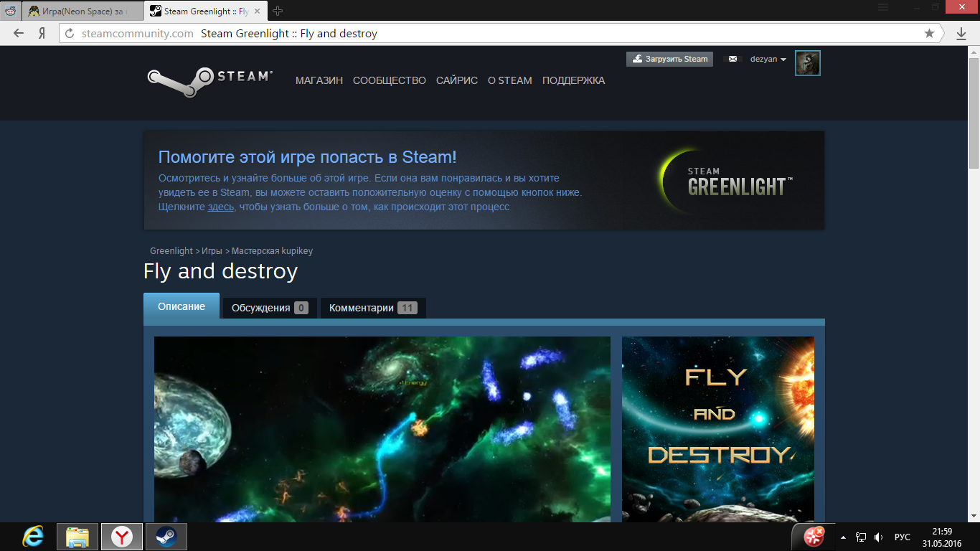Open the ПОДДЕРЖКА menu

tap(574, 80)
